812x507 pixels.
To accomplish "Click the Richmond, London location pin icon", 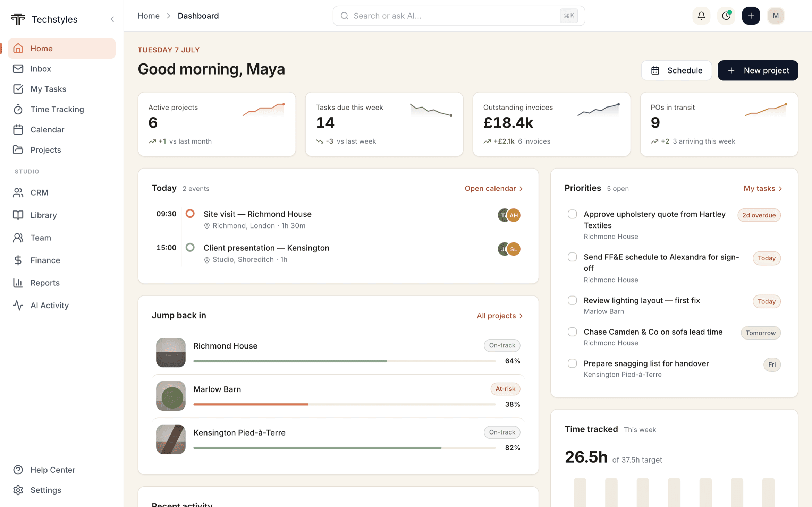I will (x=207, y=226).
